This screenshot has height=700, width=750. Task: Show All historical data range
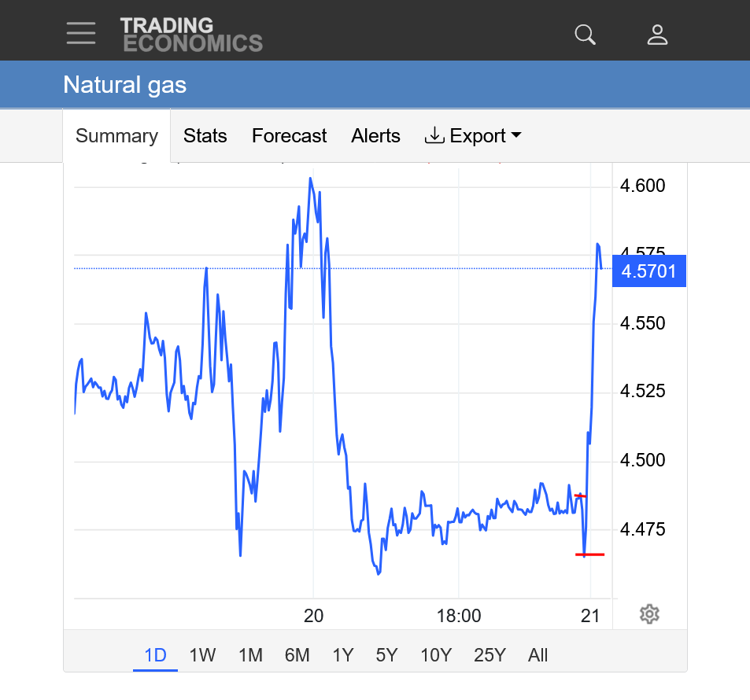point(538,655)
